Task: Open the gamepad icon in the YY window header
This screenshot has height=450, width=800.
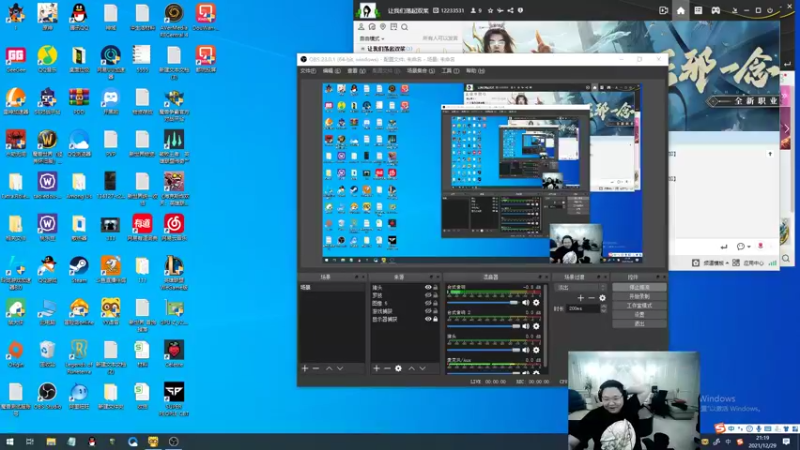Action: 716,10
